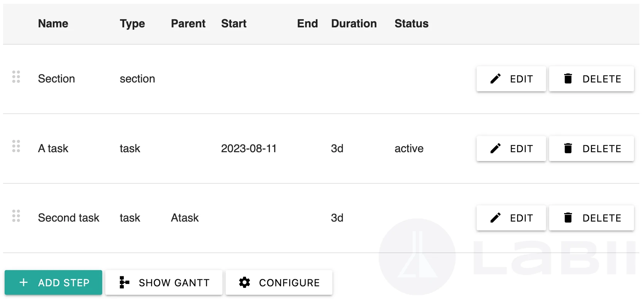Click the Name column header

[53, 24]
